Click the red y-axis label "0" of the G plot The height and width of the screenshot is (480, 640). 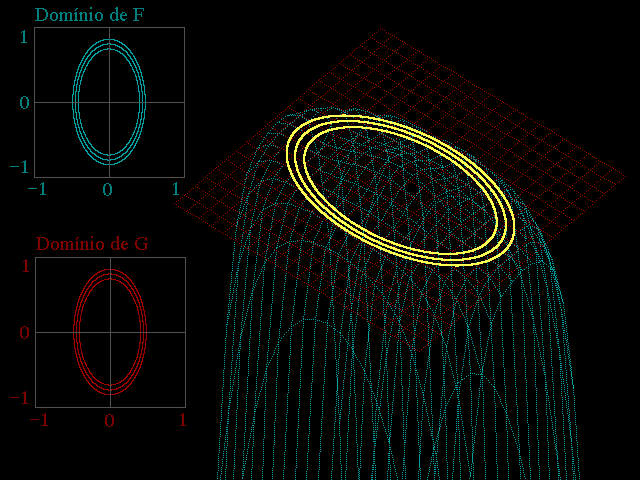(24, 333)
